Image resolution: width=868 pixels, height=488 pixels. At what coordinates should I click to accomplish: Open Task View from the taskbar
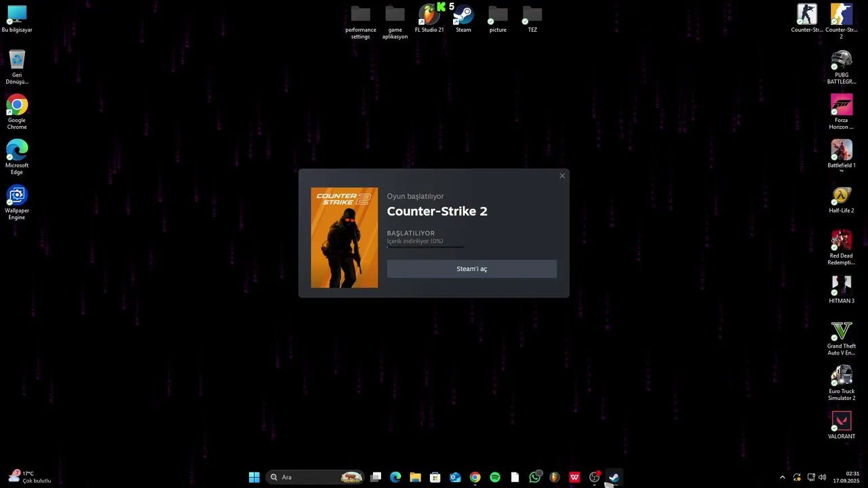tap(376, 477)
